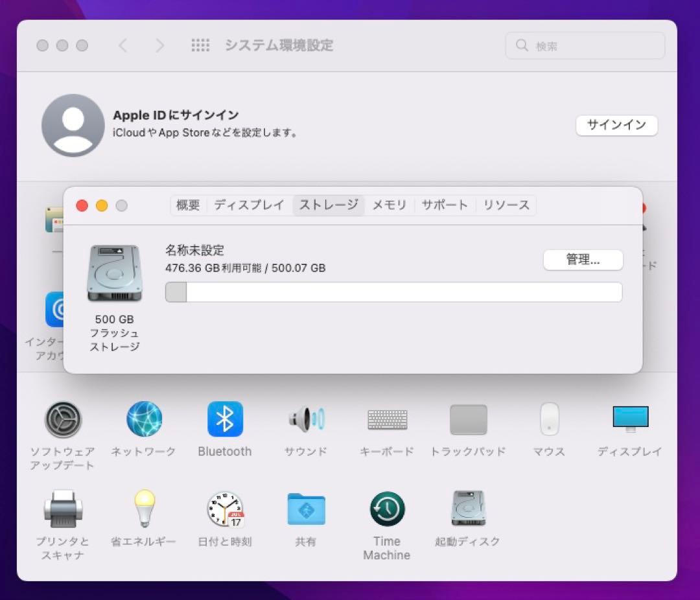The image size is (700, 600).
Task: Switch to the 概要 tab
Action: [188, 205]
